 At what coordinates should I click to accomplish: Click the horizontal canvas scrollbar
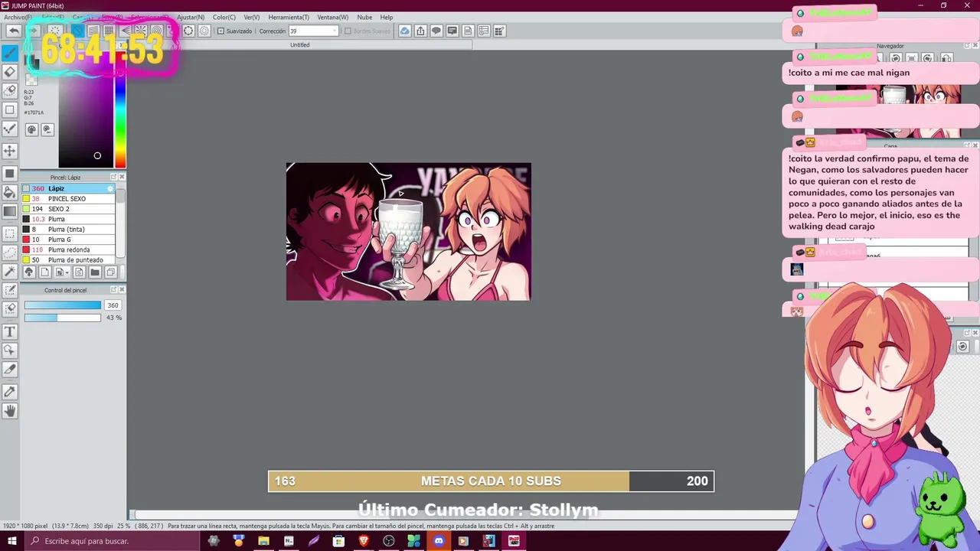[466, 515]
